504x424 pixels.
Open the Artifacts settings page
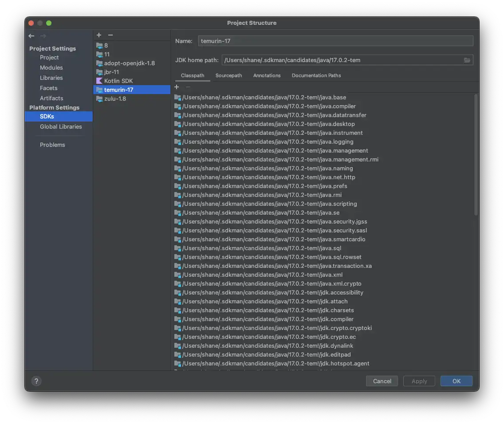[59, 98]
